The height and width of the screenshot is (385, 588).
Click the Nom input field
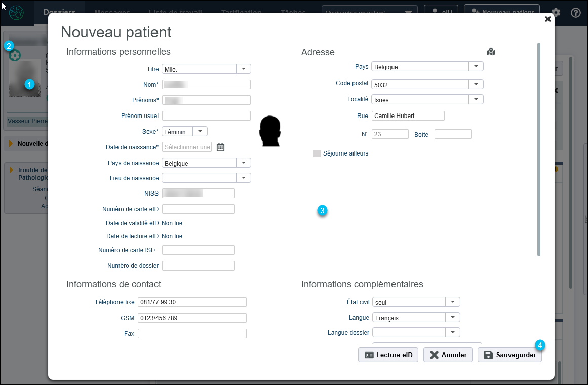click(206, 85)
